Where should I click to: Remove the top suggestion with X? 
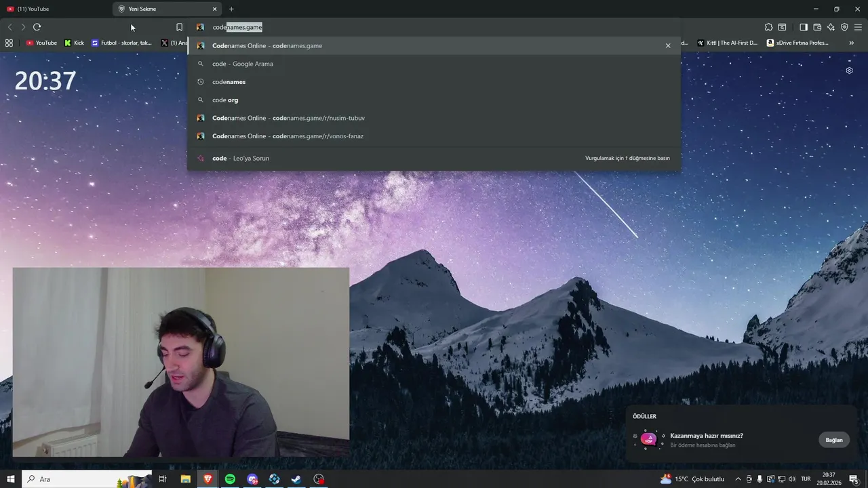click(x=668, y=45)
